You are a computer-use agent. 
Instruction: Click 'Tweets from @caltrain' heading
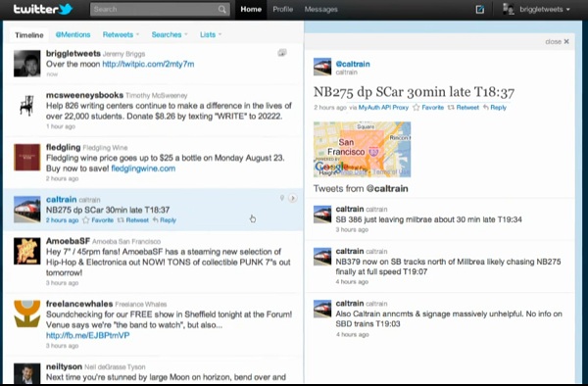(361, 188)
